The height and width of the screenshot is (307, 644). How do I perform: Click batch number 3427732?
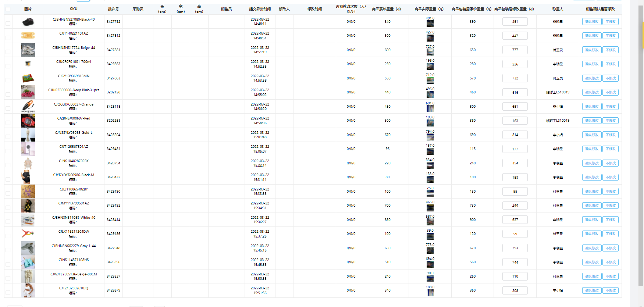click(113, 22)
